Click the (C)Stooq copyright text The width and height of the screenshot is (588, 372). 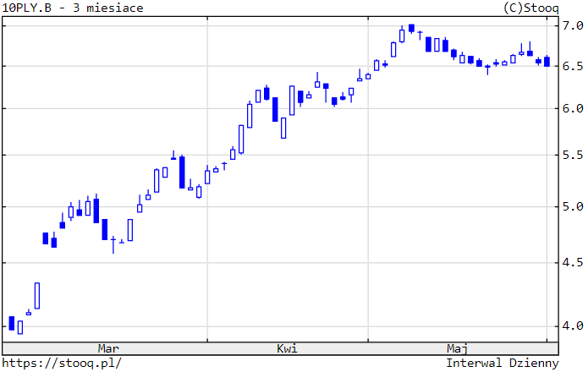tap(530, 8)
